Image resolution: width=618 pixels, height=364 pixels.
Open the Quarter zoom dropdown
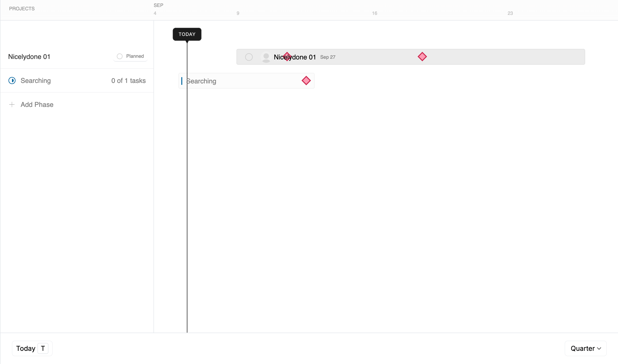coord(585,348)
